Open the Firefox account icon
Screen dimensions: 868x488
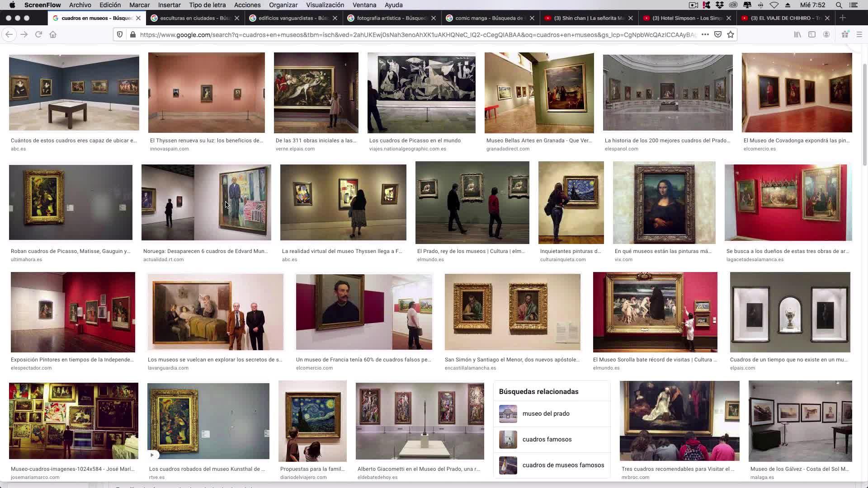pos(826,34)
